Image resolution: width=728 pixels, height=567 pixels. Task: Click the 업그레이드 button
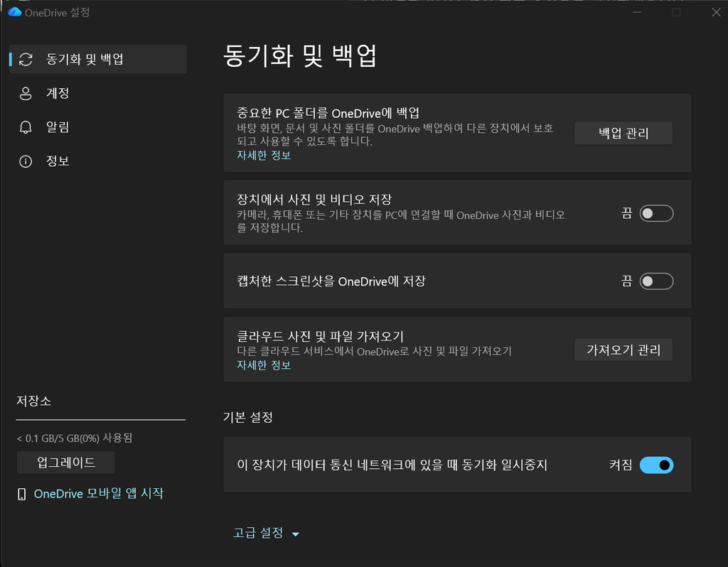[x=66, y=463]
